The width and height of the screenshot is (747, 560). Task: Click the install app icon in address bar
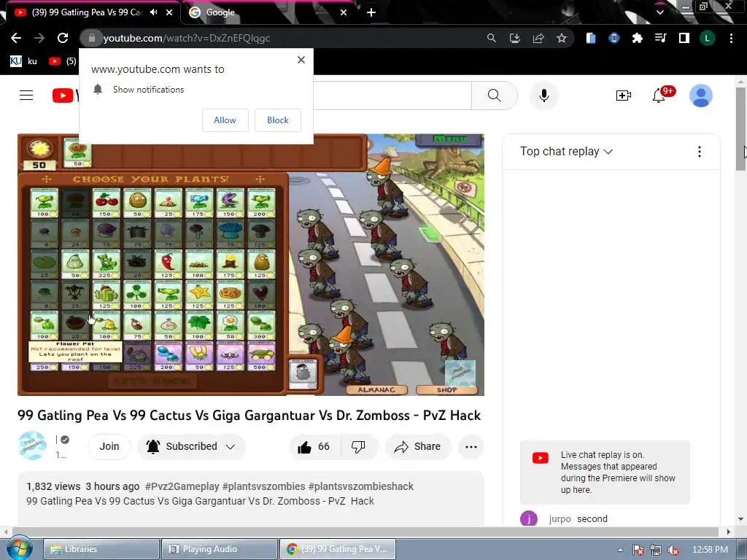514,38
